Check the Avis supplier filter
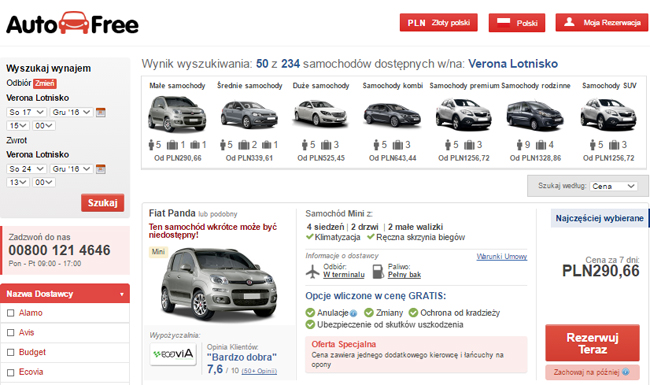The image size is (650, 385). (11, 333)
